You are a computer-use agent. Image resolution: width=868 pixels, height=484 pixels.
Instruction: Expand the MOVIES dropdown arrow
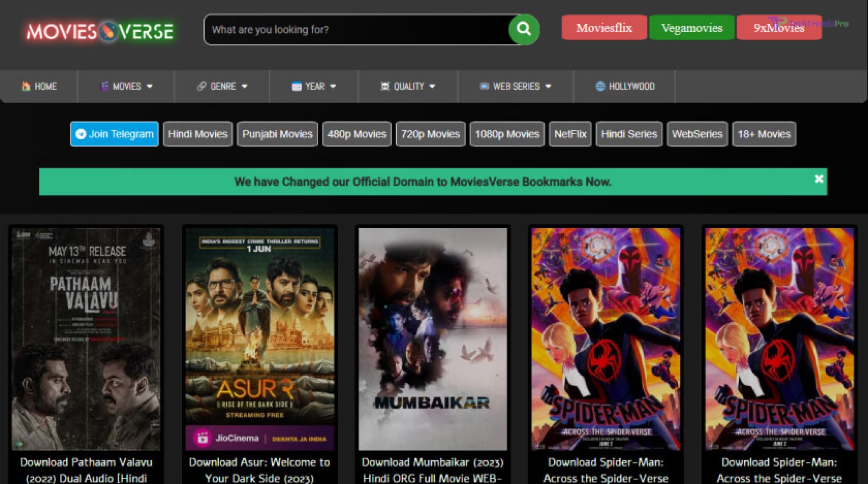coord(150,86)
